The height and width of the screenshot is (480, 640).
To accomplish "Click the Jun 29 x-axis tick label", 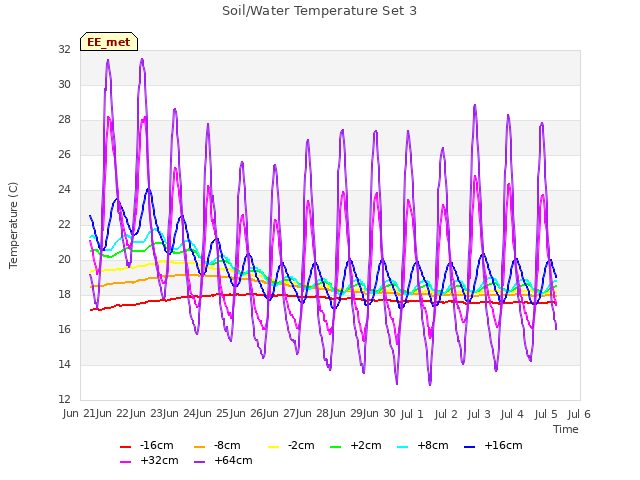I will [347, 414].
